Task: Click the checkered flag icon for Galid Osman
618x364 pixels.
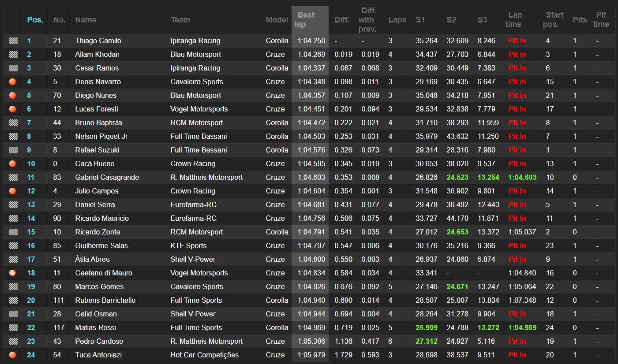Action: pyautogui.click(x=13, y=314)
